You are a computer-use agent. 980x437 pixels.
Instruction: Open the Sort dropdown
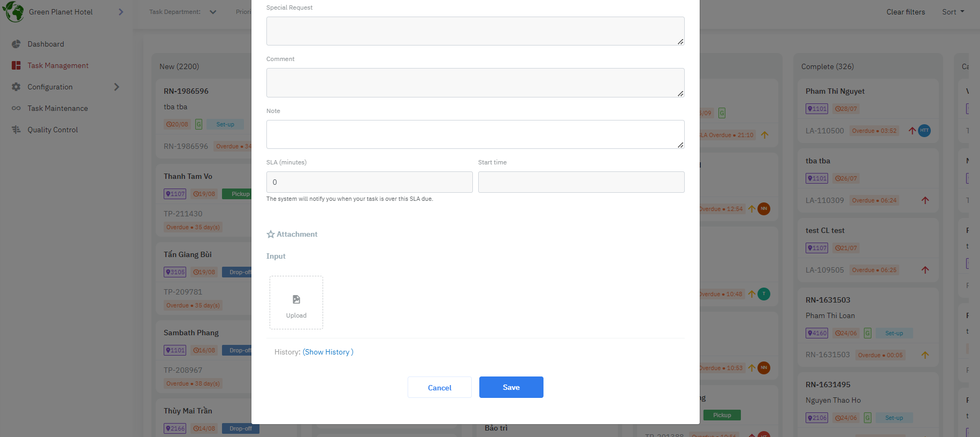953,12
